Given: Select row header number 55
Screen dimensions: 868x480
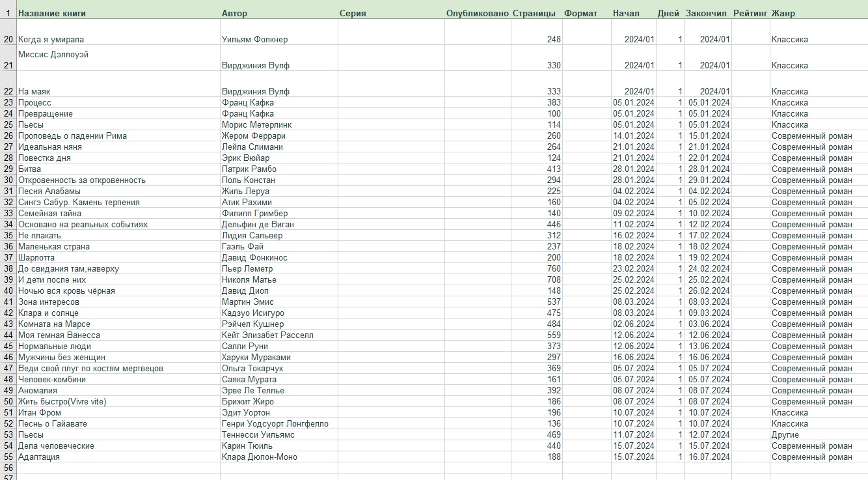Looking at the screenshot, I should [x=8, y=457].
